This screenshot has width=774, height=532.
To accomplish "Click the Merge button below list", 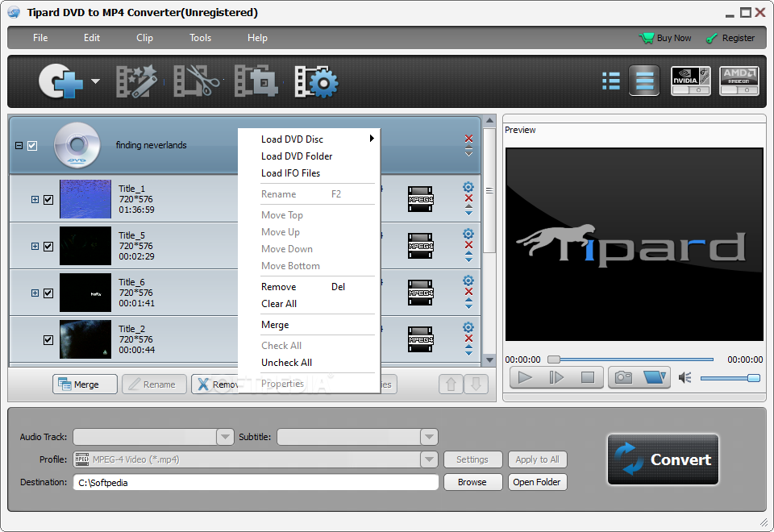I will [x=85, y=384].
